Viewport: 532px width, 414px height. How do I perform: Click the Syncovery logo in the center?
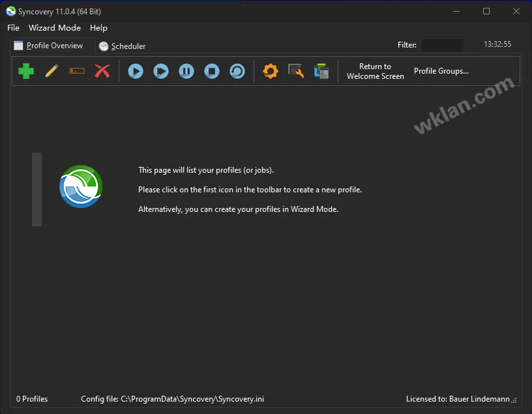pyautogui.click(x=81, y=186)
